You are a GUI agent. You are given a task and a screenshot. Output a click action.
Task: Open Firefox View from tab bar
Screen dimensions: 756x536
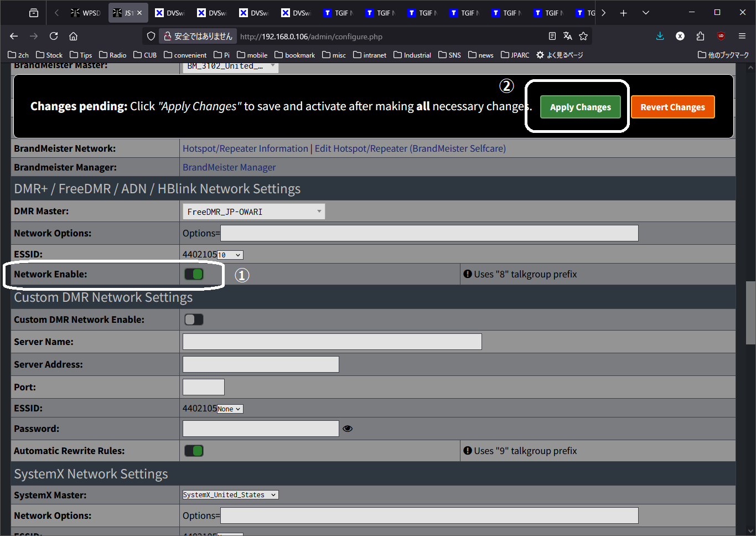pyautogui.click(x=34, y=13)
